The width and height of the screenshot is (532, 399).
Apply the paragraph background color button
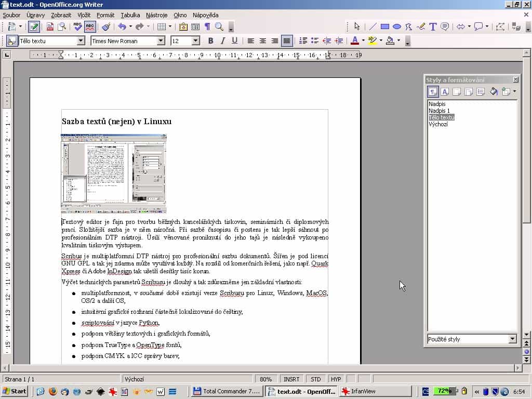click(390, 41)
